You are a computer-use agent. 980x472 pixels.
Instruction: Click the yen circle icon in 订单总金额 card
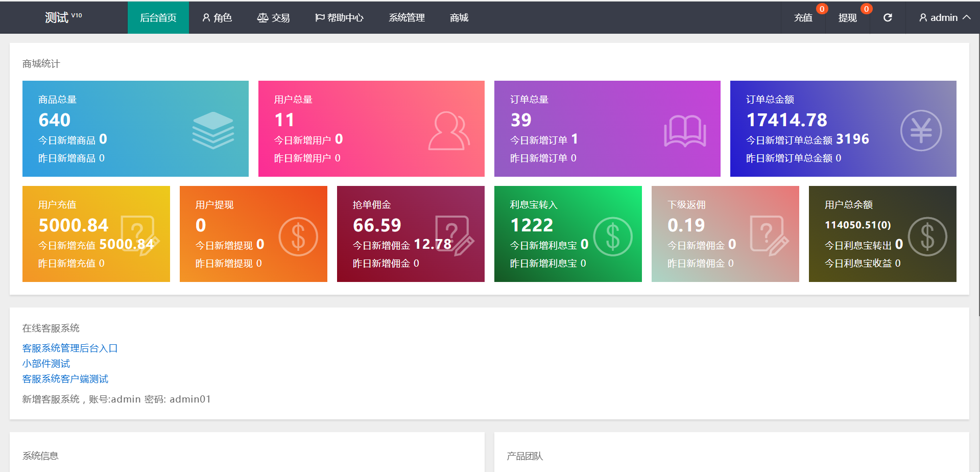click(x=921, y=131)
